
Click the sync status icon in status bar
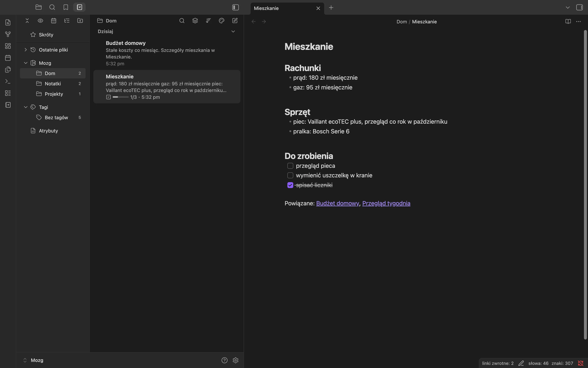pyautogui.click(x=581, y=363)
